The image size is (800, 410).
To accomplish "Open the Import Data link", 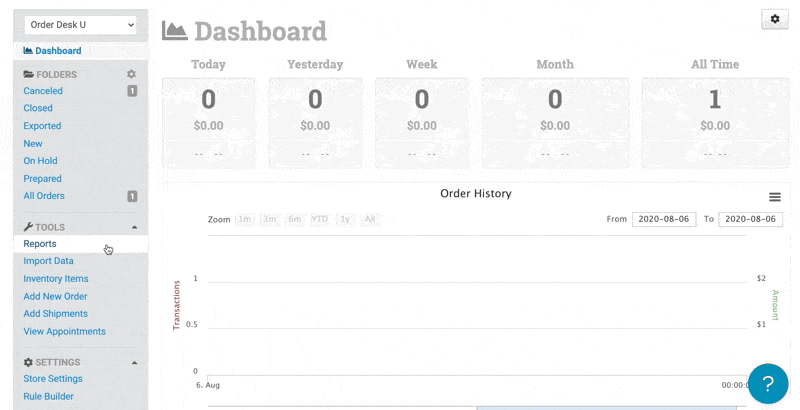I will tap(49, 261).
